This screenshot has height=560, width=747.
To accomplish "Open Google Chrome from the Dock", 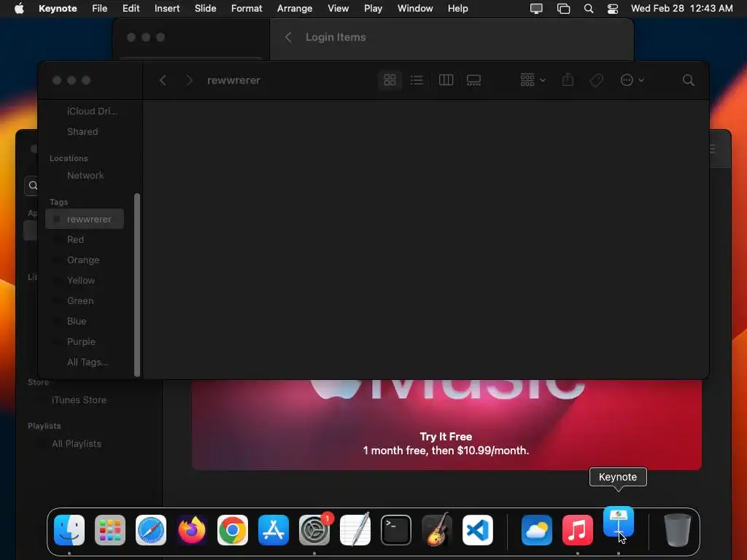I will pos(233,530).
